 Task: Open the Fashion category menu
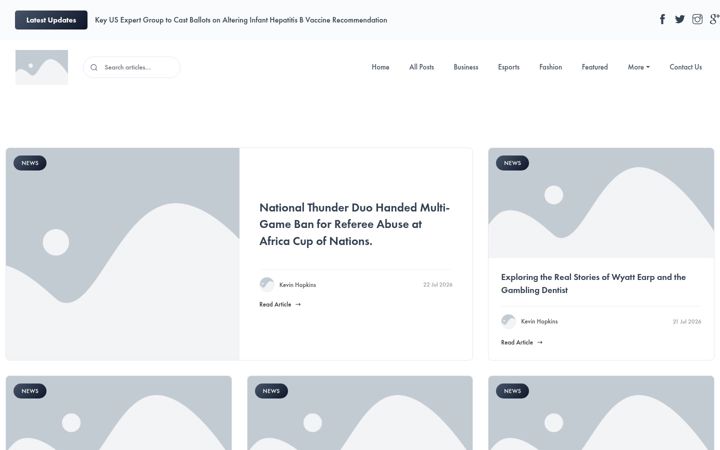pos(551,67)
